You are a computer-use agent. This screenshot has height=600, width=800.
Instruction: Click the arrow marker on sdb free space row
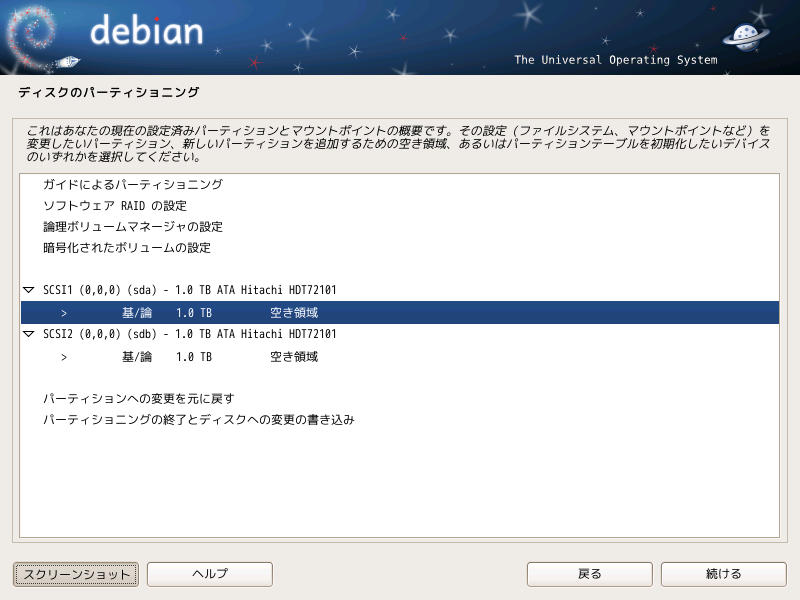click(64, 357)
